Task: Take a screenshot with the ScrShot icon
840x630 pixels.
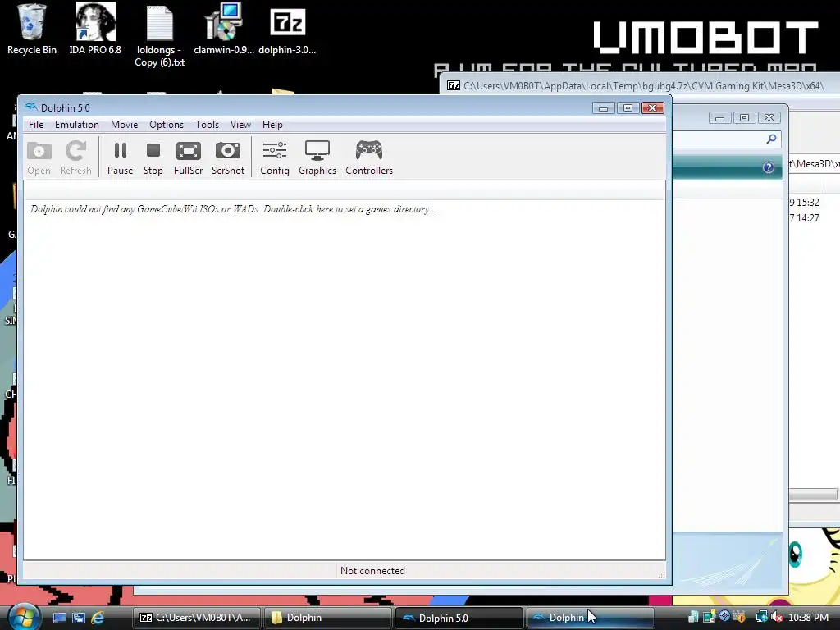Action: [228, 158]
